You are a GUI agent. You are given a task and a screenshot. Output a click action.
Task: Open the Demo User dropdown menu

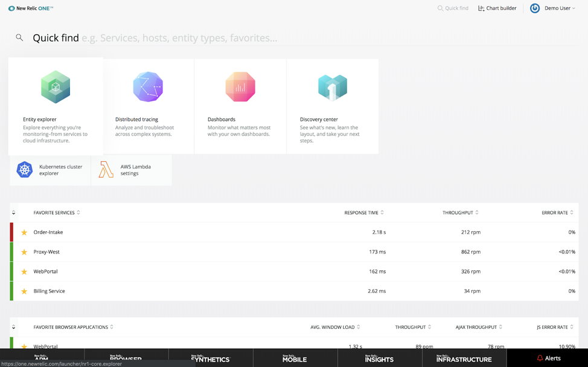560,8
